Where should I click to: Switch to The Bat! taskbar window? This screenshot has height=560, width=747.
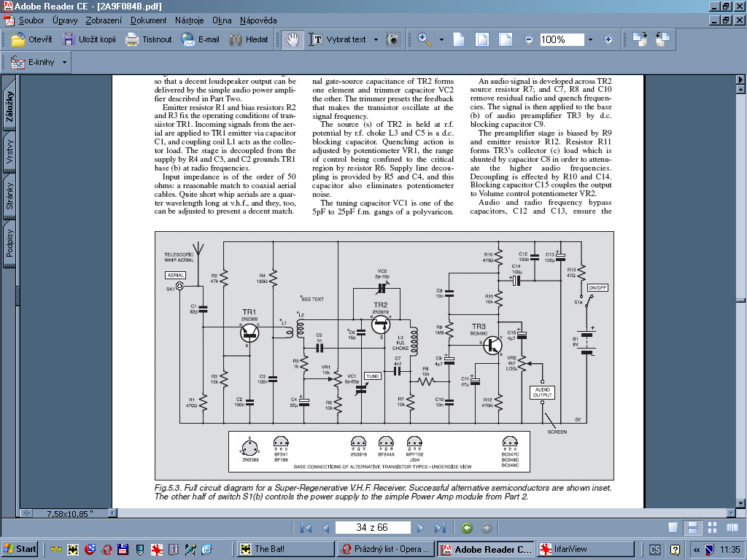click(x=285, y=549)
